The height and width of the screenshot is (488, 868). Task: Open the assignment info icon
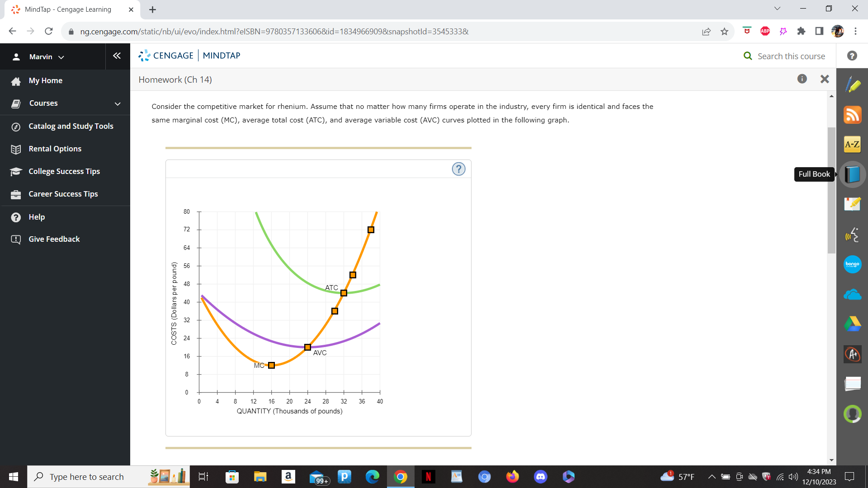click(x=802, y=79)
